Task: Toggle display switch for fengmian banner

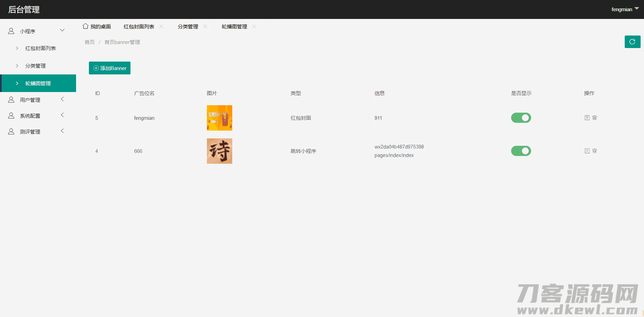Action: point(521,118)
